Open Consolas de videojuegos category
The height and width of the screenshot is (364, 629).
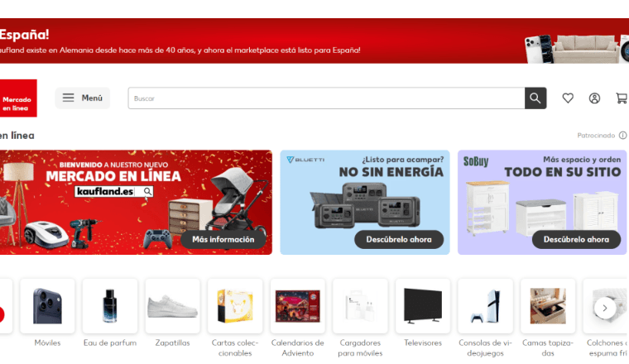point(485,318)
